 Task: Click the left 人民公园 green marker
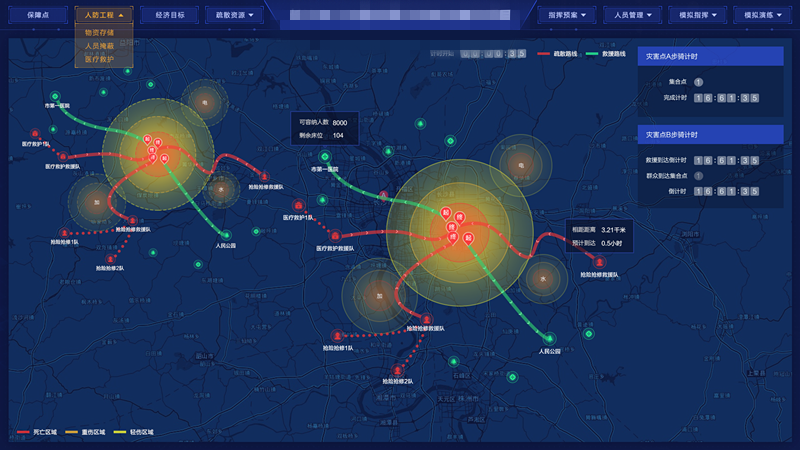[x=226, y=235]
